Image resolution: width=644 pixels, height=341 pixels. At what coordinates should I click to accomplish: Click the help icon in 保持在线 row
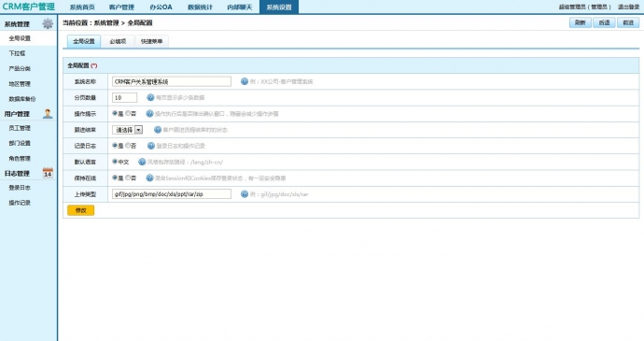pyautogui.click(x=149, y=178)
